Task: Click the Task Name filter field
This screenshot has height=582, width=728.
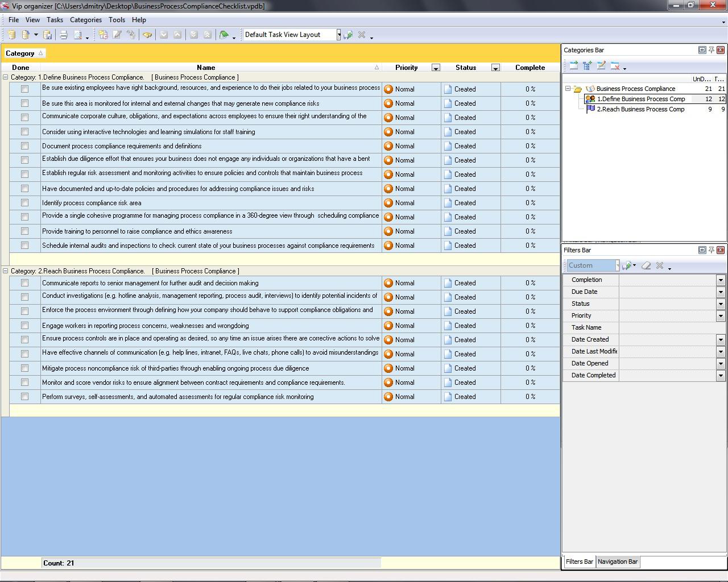Action: [x=671, y=328]
